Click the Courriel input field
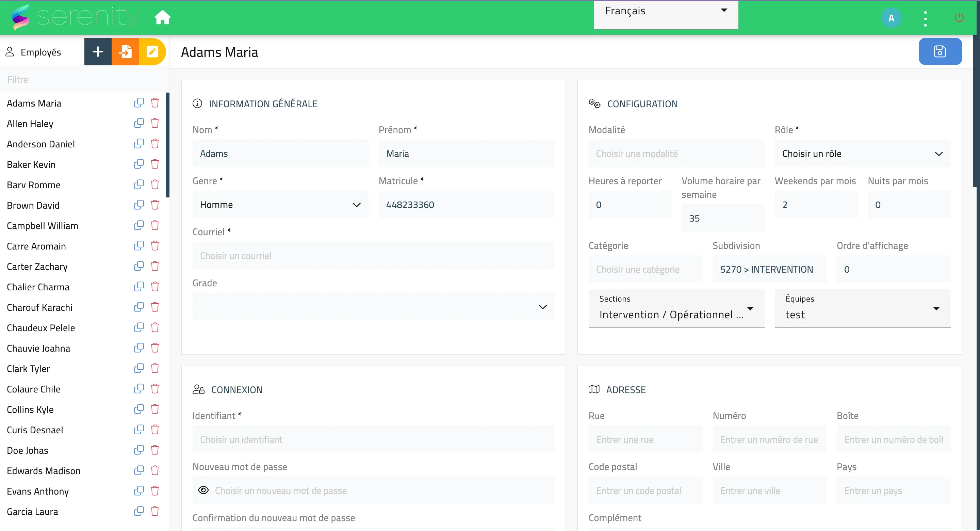 (374, 256)
